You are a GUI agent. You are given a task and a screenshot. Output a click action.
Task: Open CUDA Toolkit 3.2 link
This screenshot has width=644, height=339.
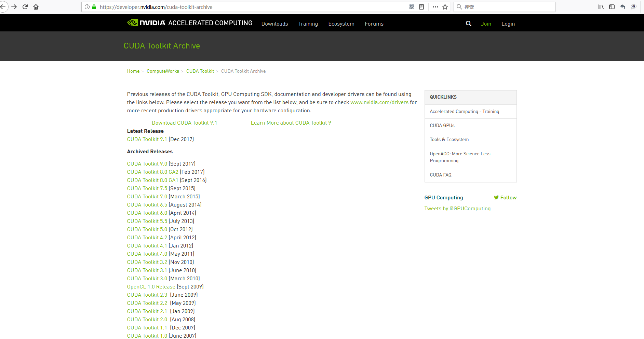coord(147,262)
